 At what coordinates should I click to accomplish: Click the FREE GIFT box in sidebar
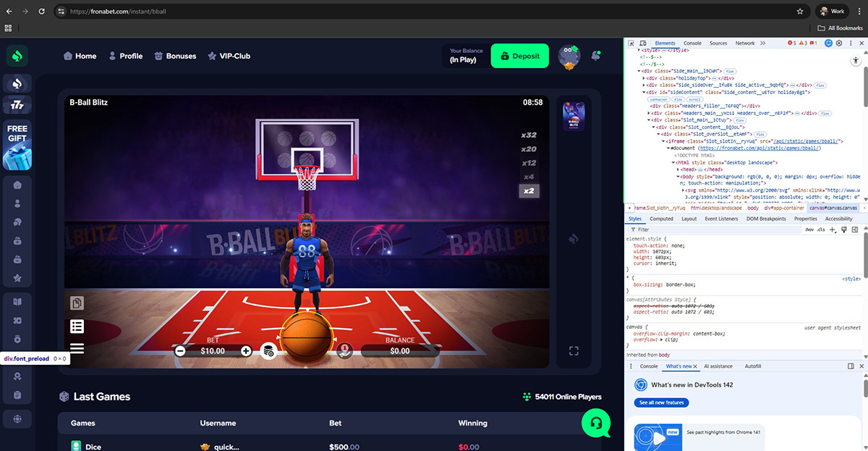(x=17, y=146)
